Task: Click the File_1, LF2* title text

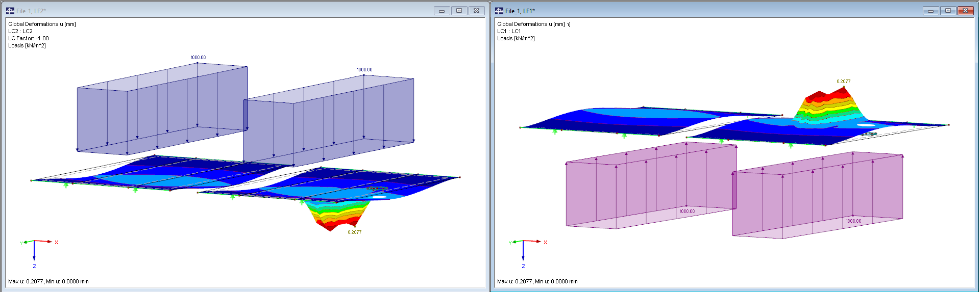Action: (x=31, y=11)
